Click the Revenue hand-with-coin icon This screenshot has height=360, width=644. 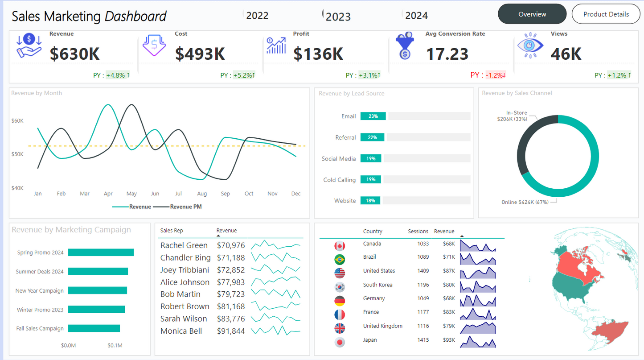[29, 46]
